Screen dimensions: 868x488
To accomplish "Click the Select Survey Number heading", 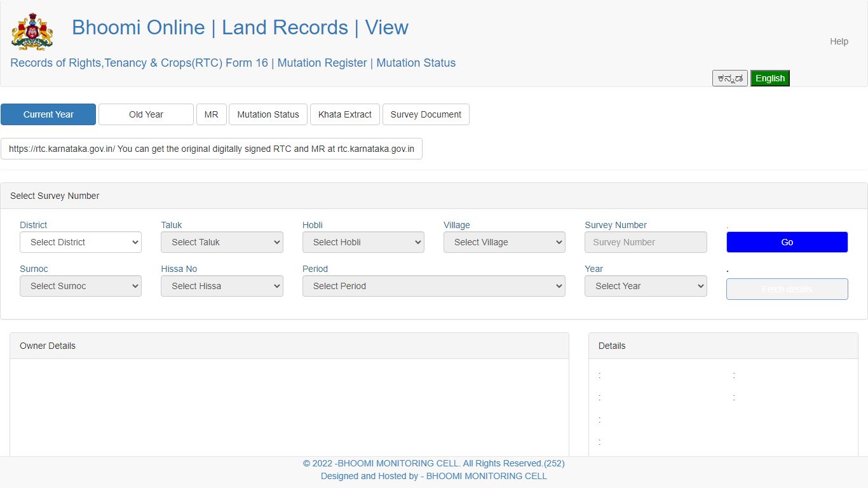I will [x=55, y=196].
